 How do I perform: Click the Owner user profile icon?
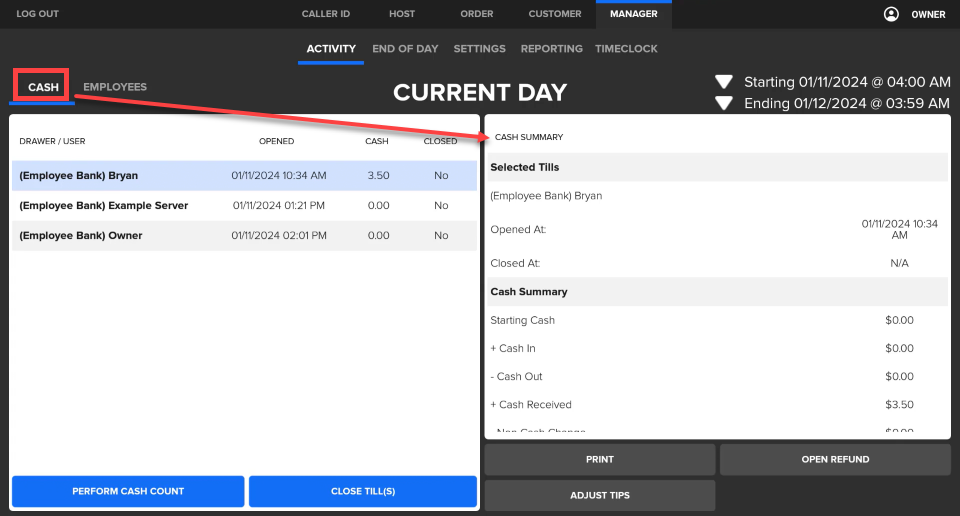pos(890,14)
